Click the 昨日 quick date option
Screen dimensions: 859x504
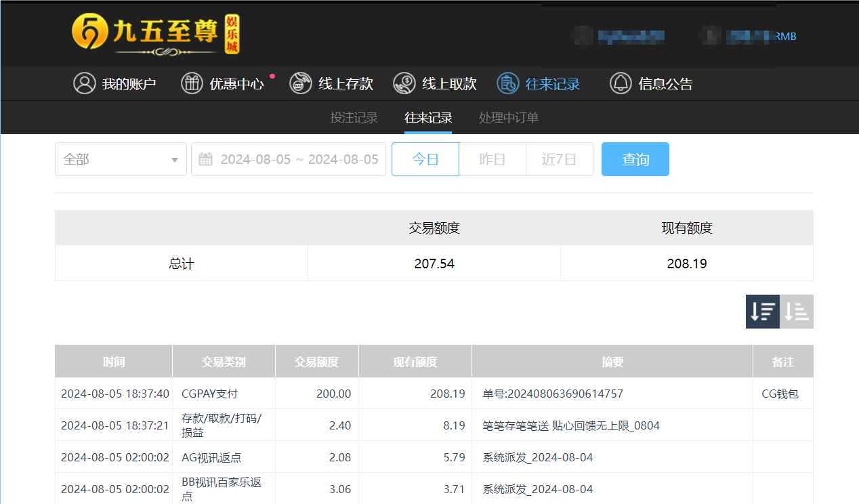tap(493, 159)
